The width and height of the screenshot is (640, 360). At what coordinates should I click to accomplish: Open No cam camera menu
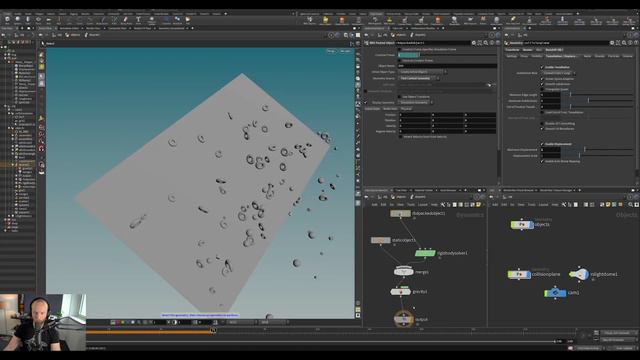pyautogui.click(x=345, y=51)
